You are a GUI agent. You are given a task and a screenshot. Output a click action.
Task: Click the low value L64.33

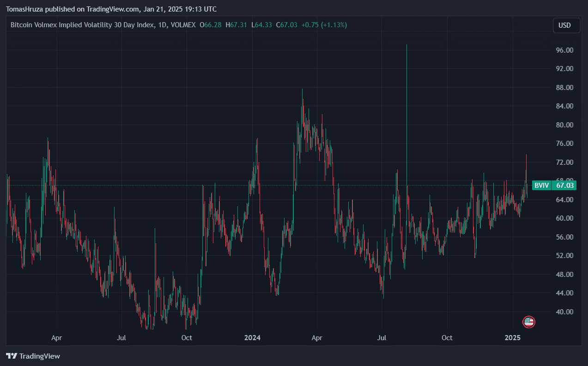point(261,25)
